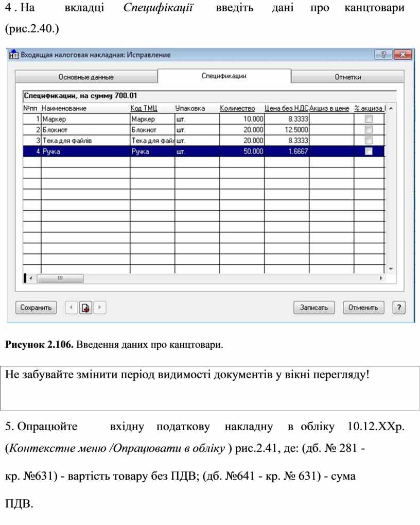Click the Код ТМЦ cell Маркер
The width and height of the screenshot is (420, 525).
(x=152, y=119)
